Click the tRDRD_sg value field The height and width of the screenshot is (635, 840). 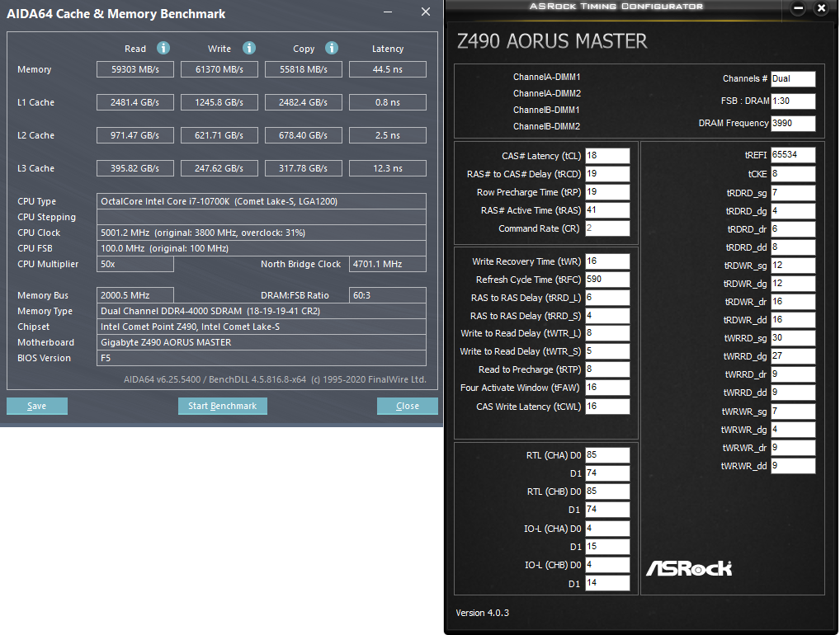tap(793, 193)
